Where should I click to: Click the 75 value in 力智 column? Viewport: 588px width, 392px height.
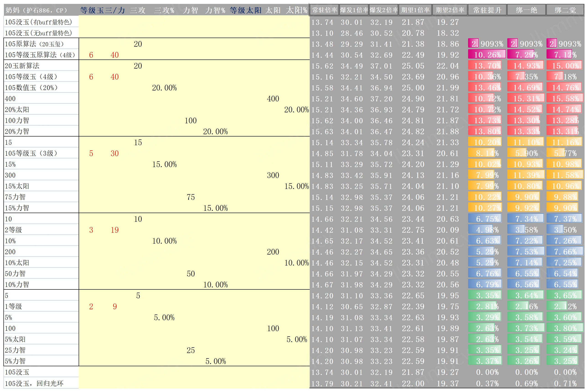pyautogui.click(x=191, y=197)
